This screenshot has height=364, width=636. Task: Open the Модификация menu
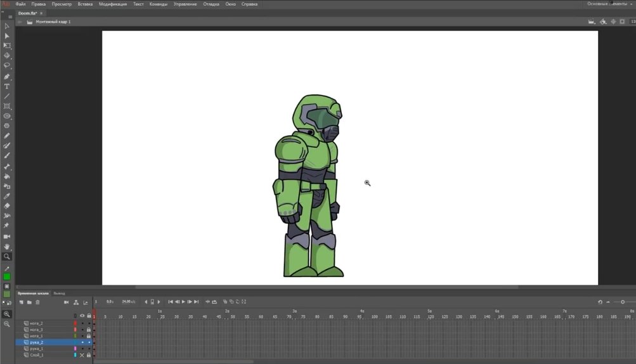(x=112, y=4)
